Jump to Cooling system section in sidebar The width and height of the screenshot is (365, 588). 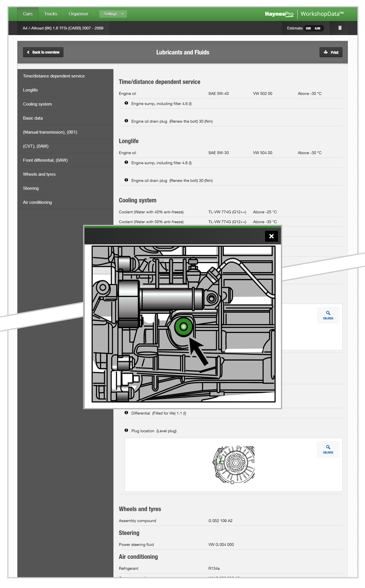(x=37, y=104)
